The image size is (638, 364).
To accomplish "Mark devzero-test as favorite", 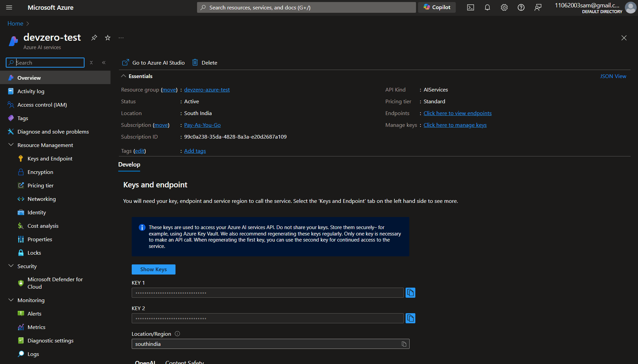I will pos(107,37).
